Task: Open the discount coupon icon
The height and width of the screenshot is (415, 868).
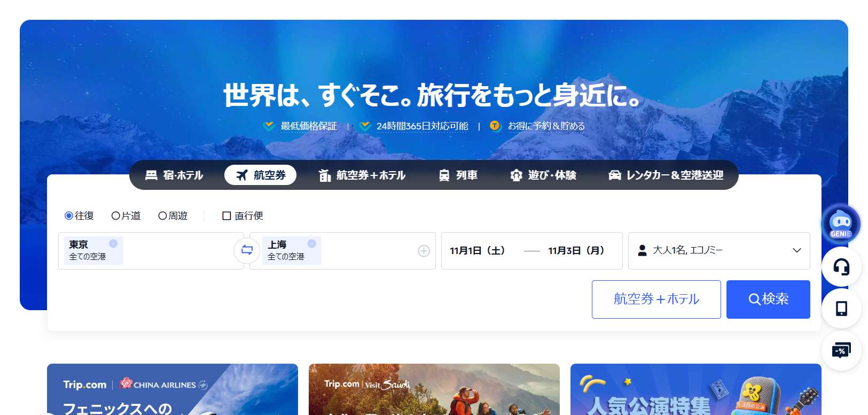Action: [841, 351]
